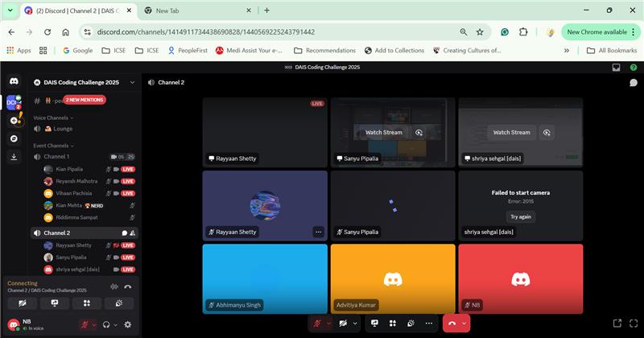Open chat icon on Channel 2 row
Image resolution: width=644 pixels, height=338 pixels.
125,233
